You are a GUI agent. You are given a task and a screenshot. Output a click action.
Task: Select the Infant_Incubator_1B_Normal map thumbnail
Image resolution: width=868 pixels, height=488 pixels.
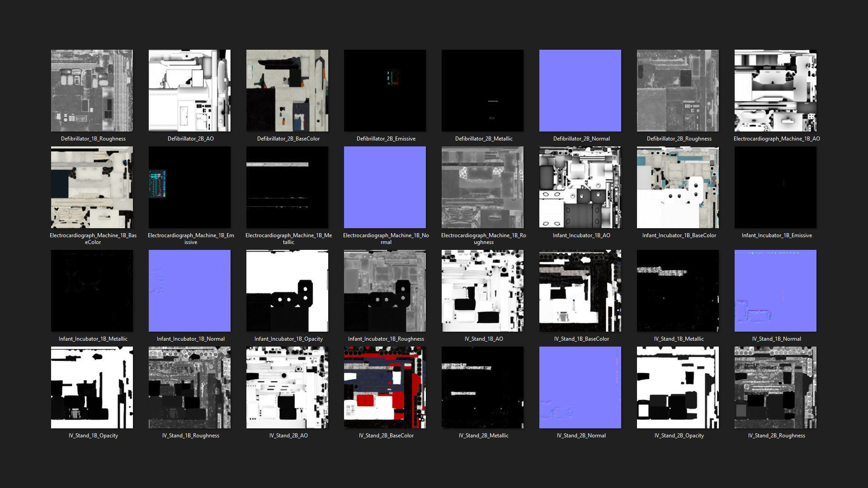point(189,291)
